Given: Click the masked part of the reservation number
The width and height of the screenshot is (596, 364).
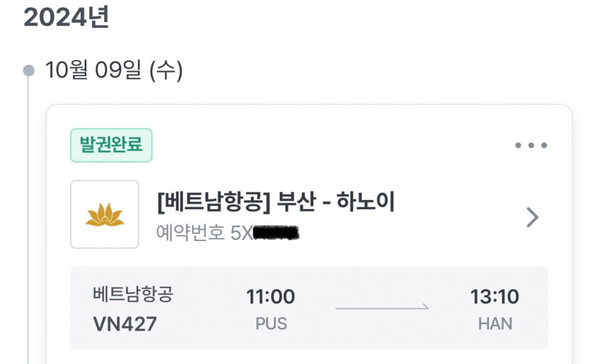Looking at the screenshot, I should point(276,233).
